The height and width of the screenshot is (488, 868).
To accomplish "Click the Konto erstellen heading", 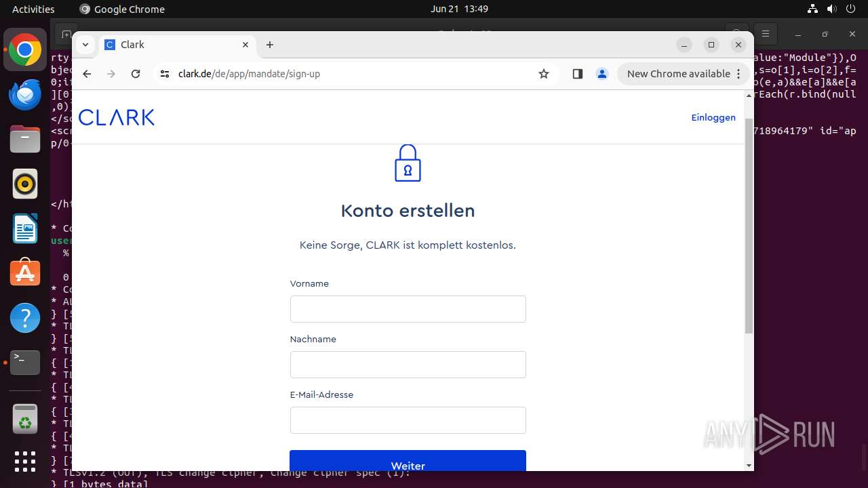I will coord(408,211).
